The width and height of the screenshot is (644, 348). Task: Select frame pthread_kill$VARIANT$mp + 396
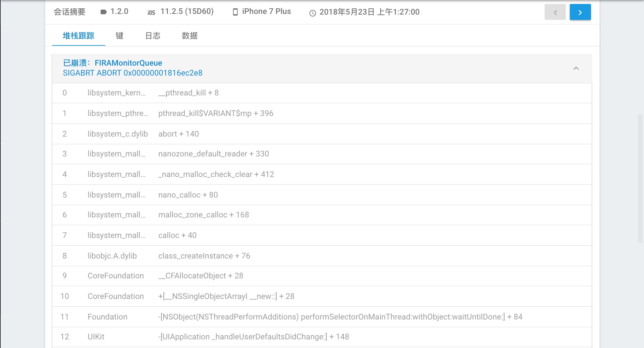pos(322,113)
